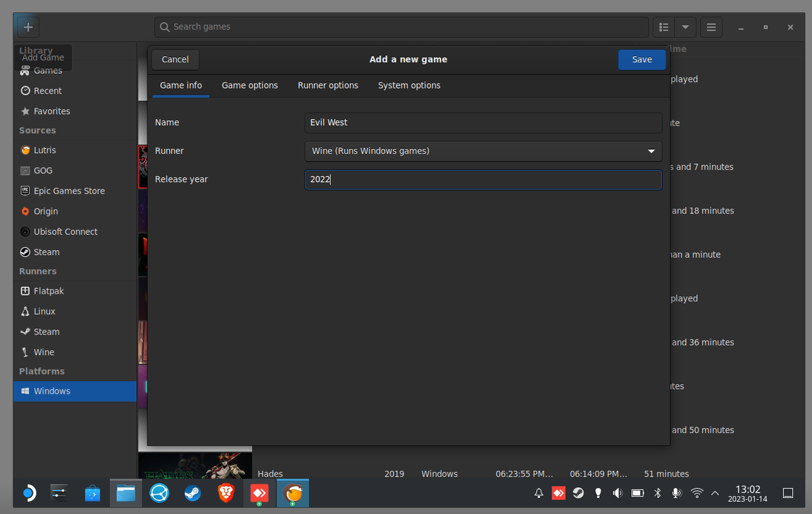
Task: Open the volume control in system tray
Action: [618, 493]
